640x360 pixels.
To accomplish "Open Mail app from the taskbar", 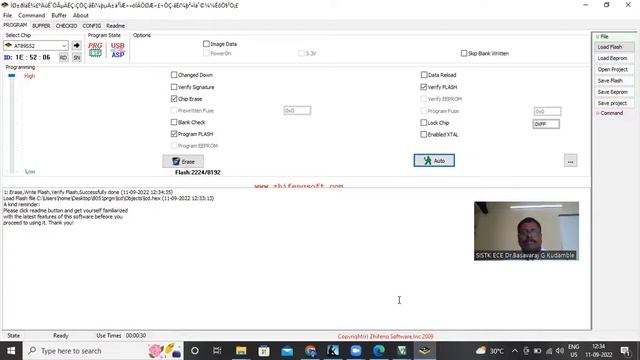I will click(287, 351).
